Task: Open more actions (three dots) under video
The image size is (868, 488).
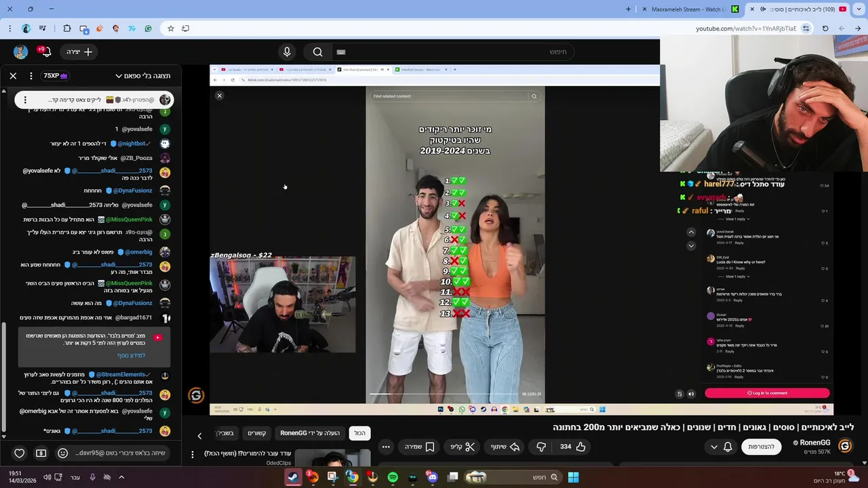Action: pos(386,447)
